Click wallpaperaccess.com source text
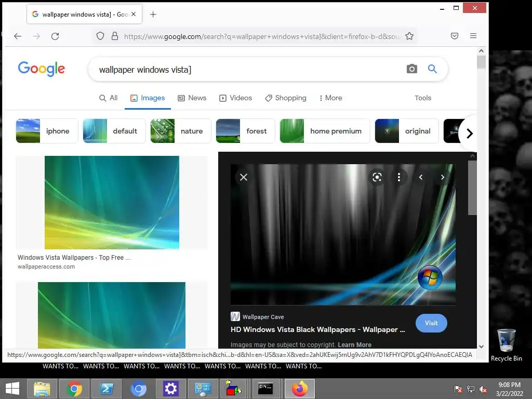 [x=46, y=267]
